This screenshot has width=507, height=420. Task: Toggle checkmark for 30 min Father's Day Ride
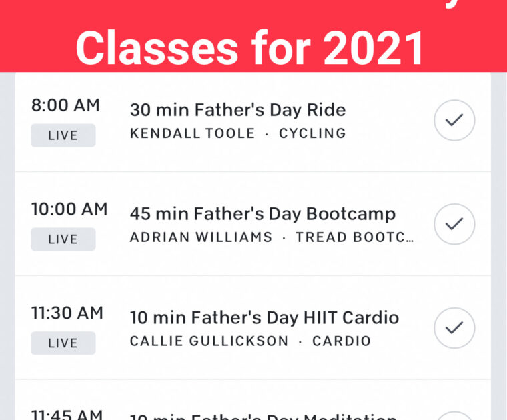(454, 121)
